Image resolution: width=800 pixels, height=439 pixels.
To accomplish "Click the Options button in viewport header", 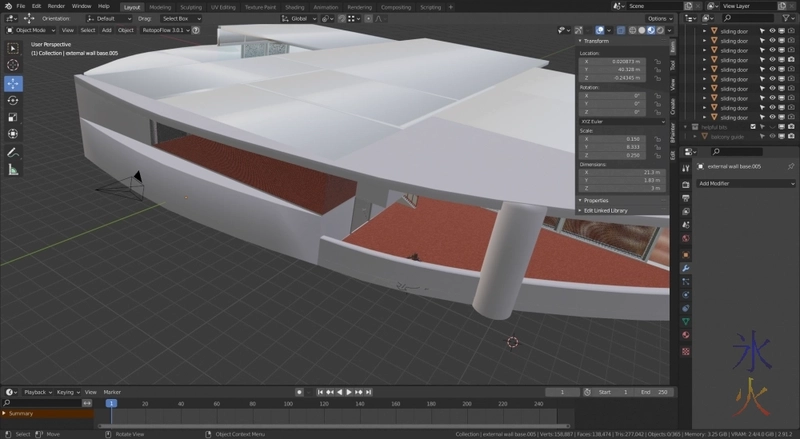I will 659,18.
